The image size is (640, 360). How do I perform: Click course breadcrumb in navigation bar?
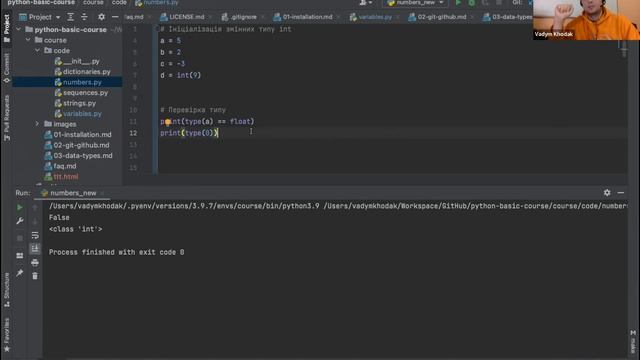point(93,2)
